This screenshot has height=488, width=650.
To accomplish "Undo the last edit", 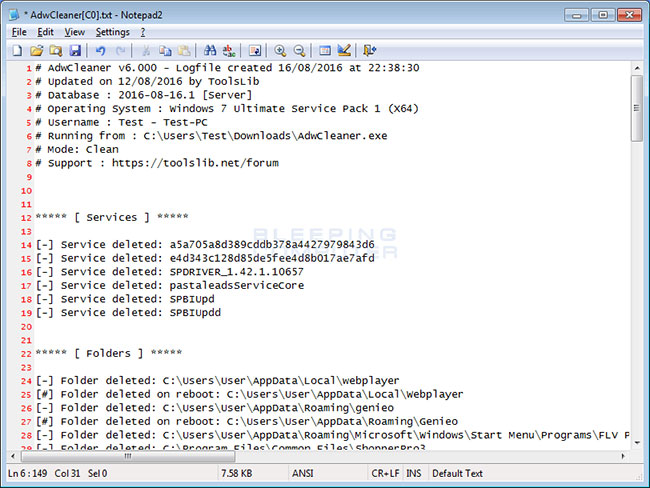I will (x=100, y=51).
